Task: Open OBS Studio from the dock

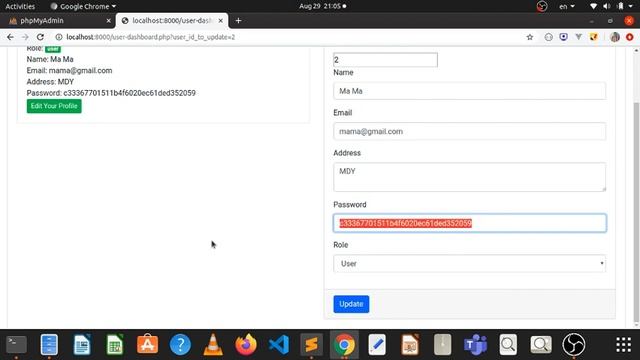Action: 574,345
